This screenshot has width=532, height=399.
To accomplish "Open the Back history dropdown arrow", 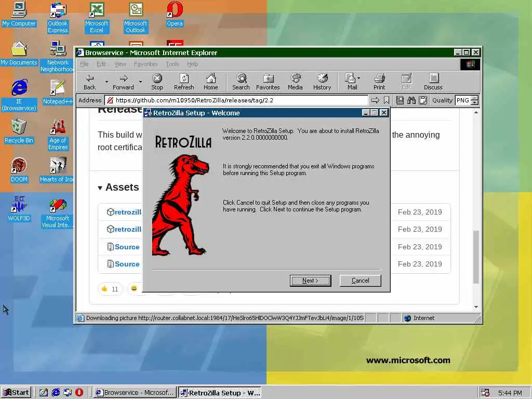I will 106,82.
